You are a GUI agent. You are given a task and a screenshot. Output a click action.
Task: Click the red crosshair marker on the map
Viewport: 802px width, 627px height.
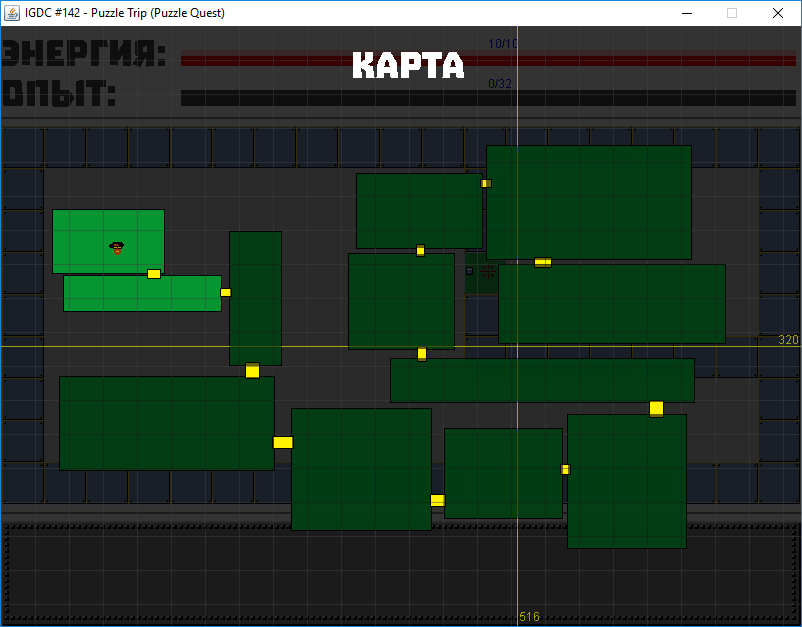click(488, 271)
